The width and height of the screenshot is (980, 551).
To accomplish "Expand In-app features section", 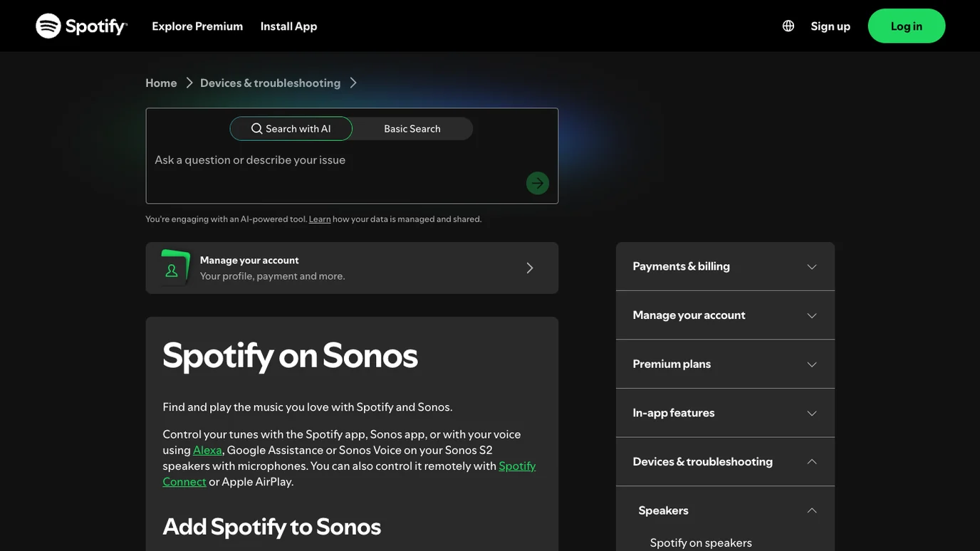I will (725, 413).
